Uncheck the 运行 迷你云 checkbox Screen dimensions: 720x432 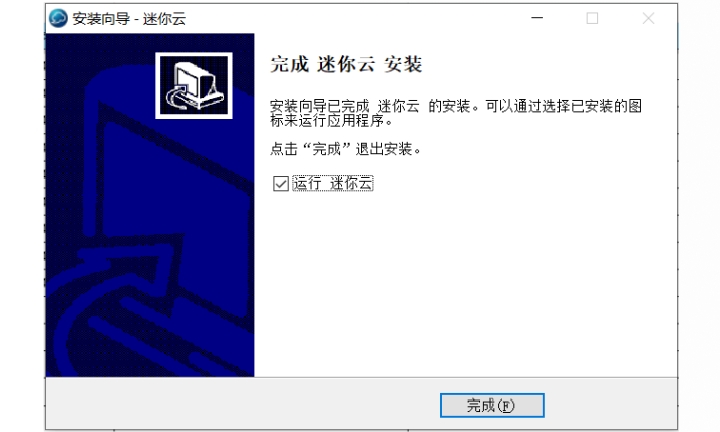[x=281, y=184]
